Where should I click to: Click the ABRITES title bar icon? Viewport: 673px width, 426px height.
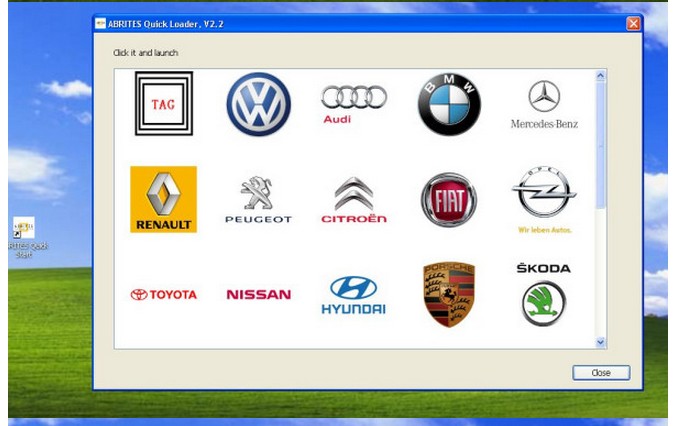point(100,24)
